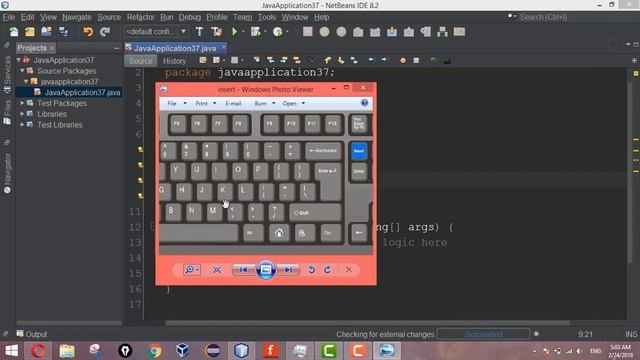Click the New File toolbar icon
Image resolution: width=640 pixels, height=360 pixels.
pos(13,32)
